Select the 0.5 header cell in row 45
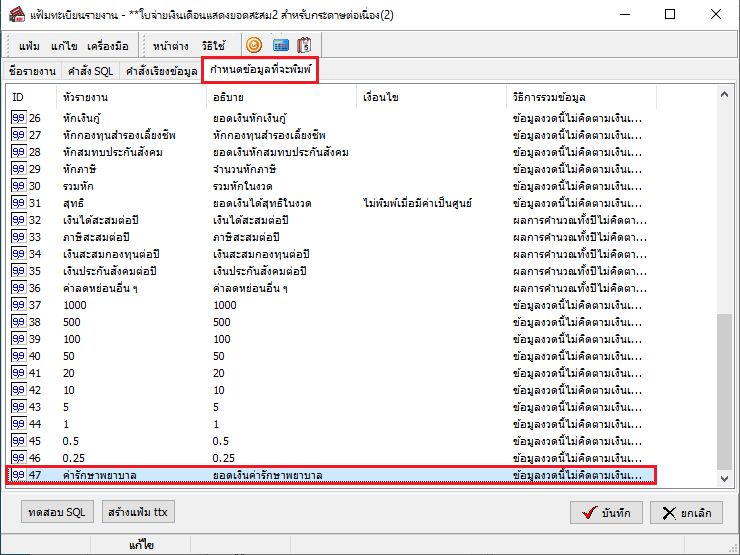The height and width of the screenshot is (555, 740). point(71,441)
